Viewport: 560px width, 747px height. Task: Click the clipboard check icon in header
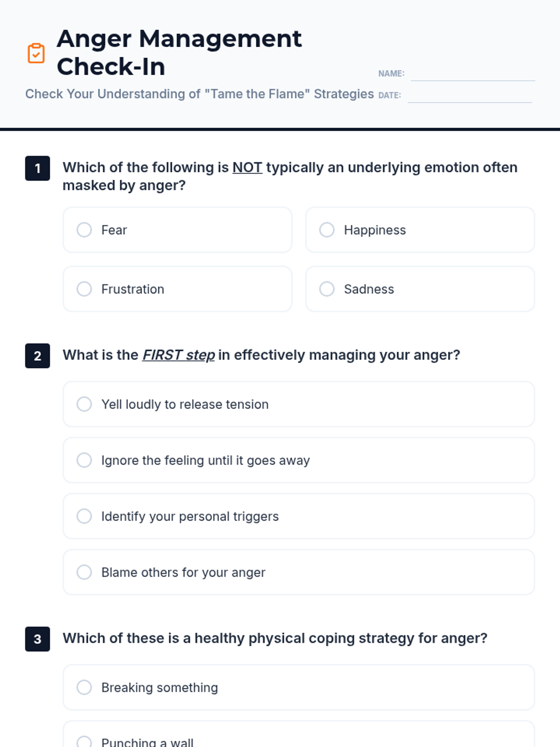(36, 53)
